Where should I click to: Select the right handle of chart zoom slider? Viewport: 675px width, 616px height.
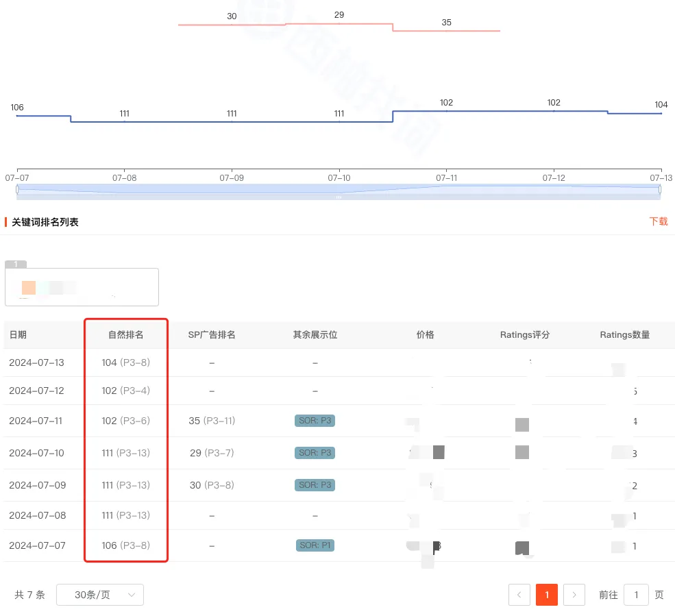(660, 189)
